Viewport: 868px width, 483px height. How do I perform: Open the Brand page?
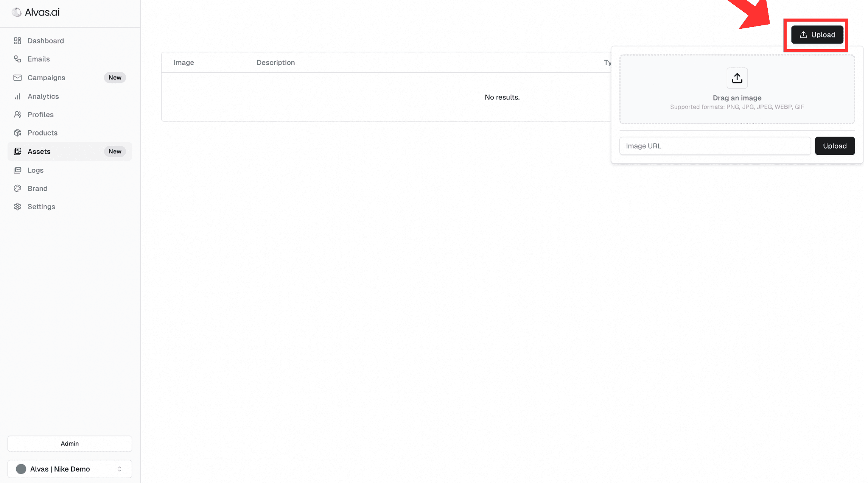70,189
